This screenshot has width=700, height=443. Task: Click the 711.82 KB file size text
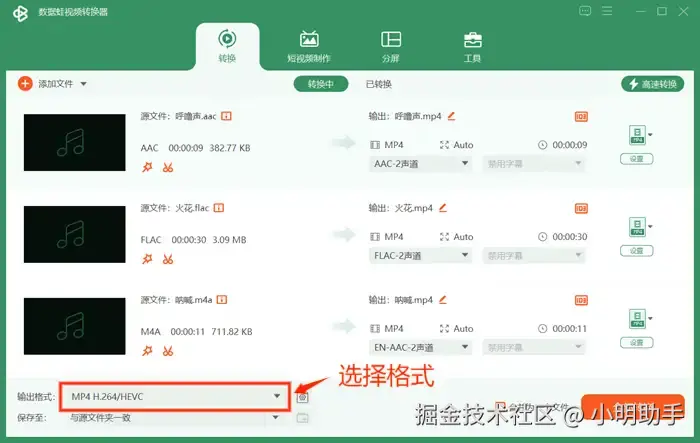point(232,332)
